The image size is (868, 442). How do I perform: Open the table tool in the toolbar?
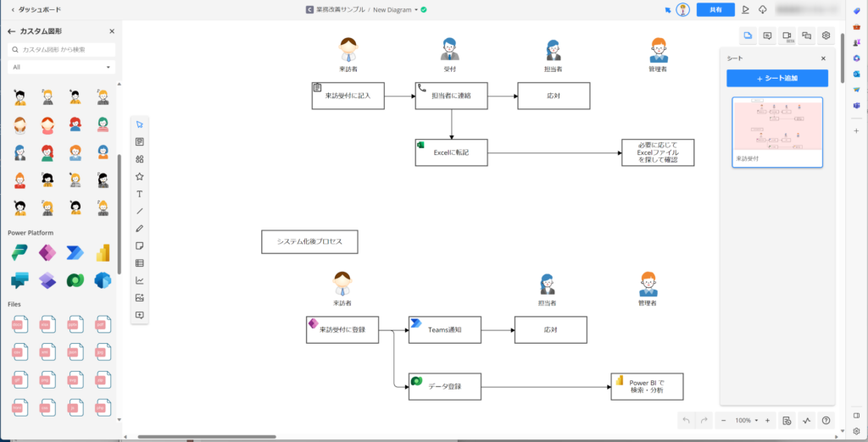pyautogui.click(x=139, y=263)
